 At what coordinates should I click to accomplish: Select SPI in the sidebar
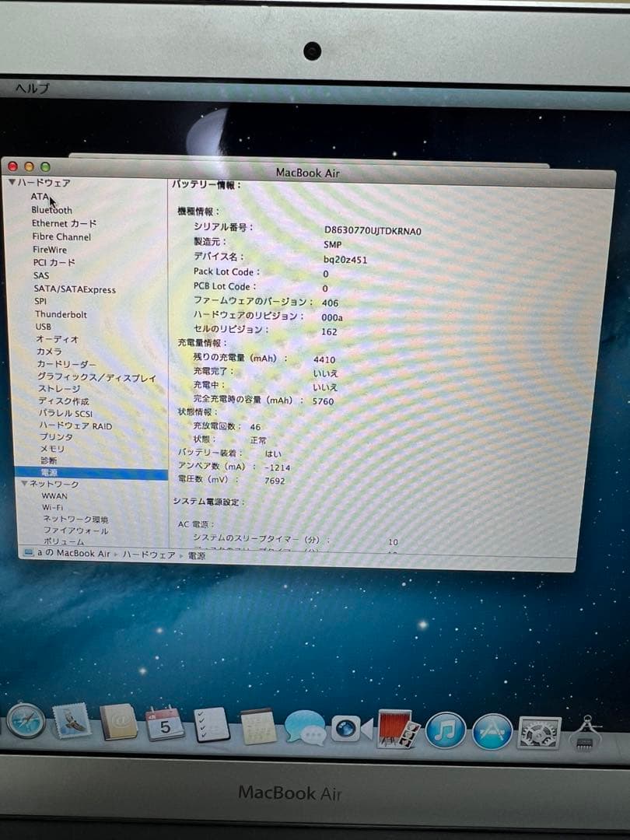tap(40, 301)
